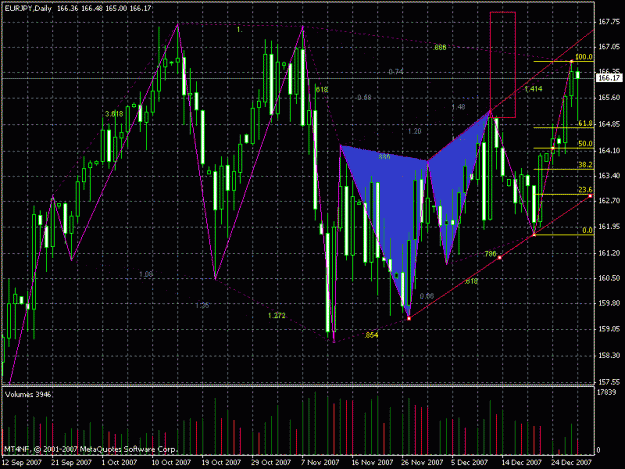
Task: Click the 1.272 ratio label
Action: (x=277, y=316)
